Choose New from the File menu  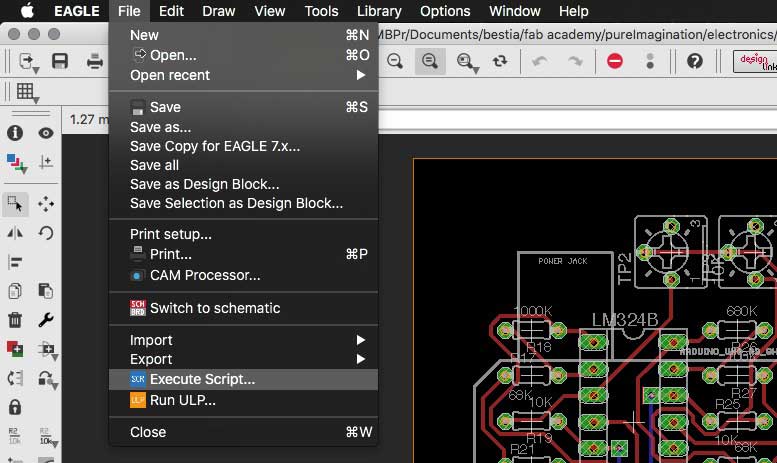coord(243,35)
